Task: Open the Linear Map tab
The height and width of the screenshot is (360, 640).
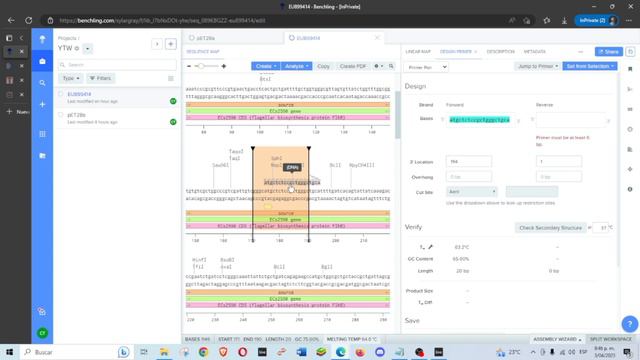Action: pos(418,52)
